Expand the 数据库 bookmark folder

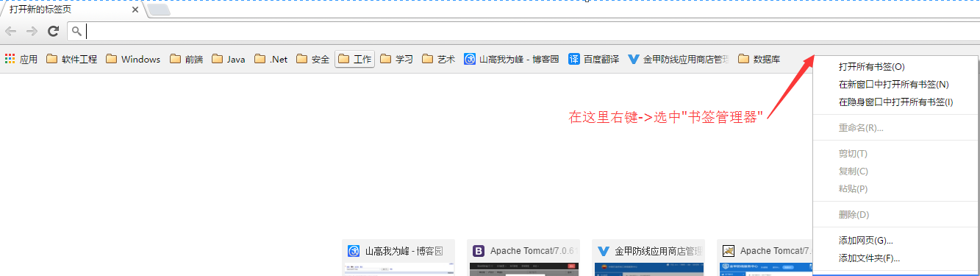coord(759,60)
